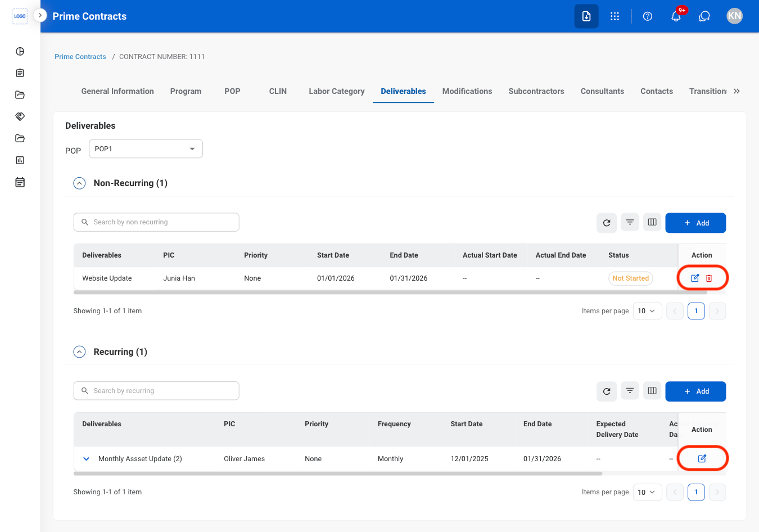
Task: Click the calendar icon in sidebar
Action: [x=20, y=182]
